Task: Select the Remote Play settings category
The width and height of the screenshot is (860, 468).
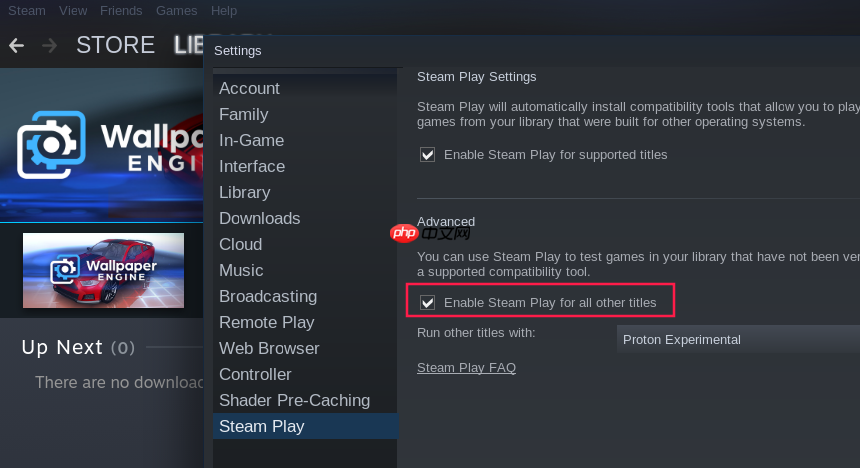Action: coord(266,322)
